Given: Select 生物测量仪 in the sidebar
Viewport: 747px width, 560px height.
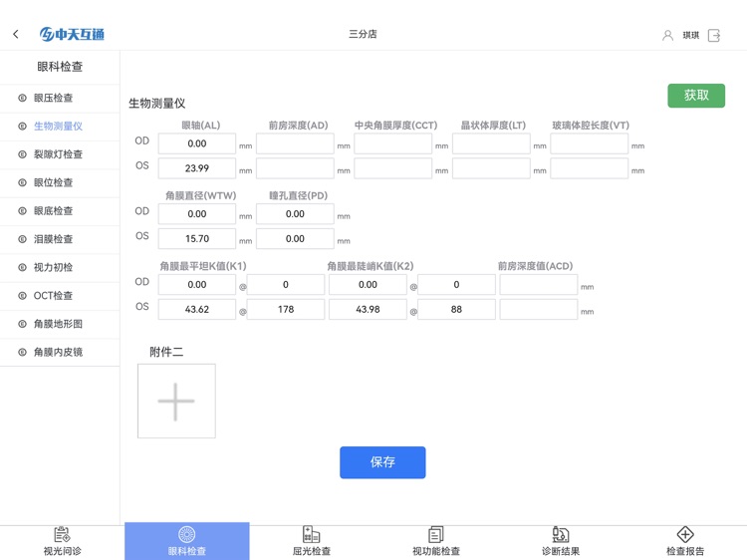Looking at the screenshot, I should tap(60, 127).
